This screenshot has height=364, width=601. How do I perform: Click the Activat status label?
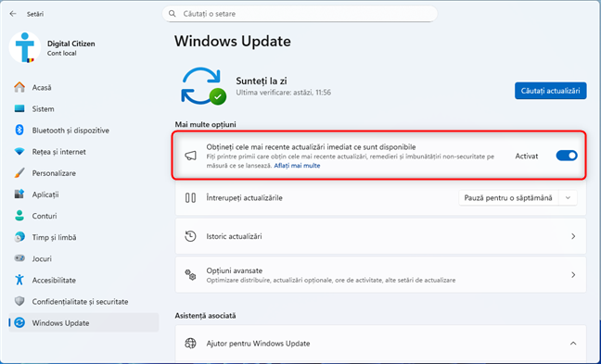point(526,156)
